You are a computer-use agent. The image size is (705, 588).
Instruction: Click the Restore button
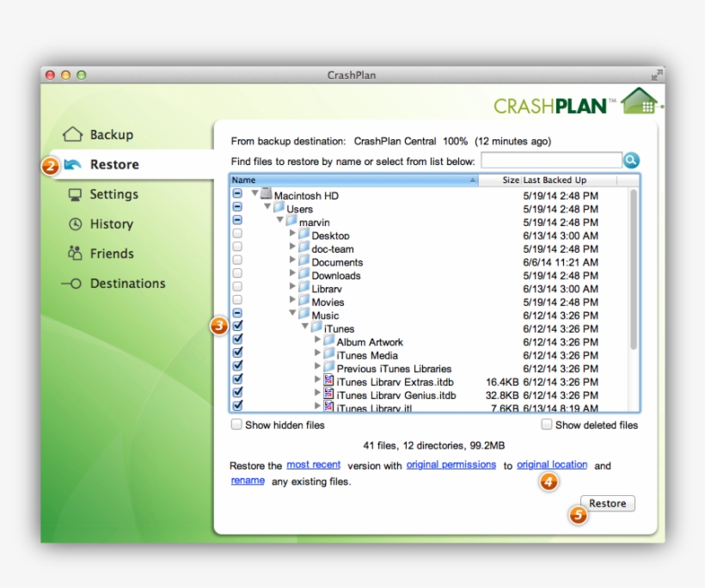[607, 503]
